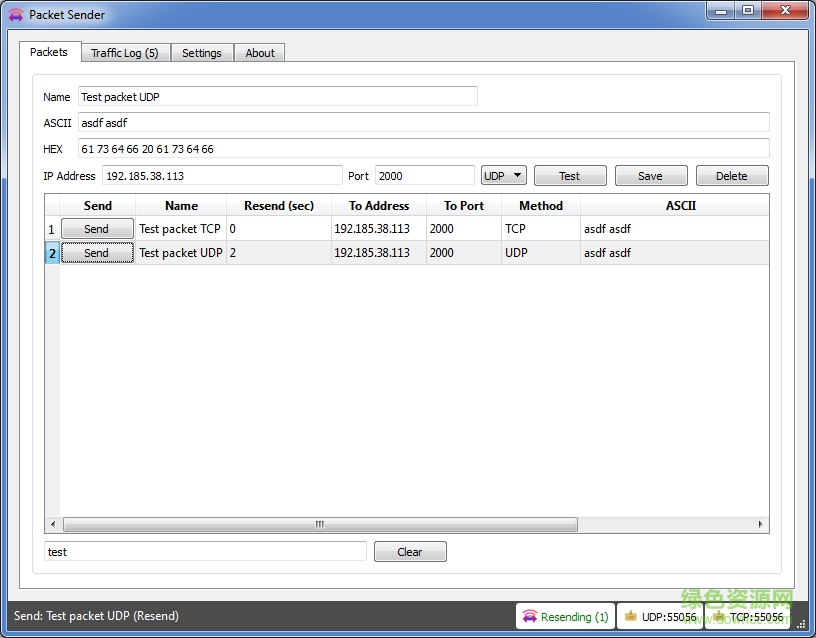
Task: Select row header 2 in packet table
Action: (x=52, y=253)
